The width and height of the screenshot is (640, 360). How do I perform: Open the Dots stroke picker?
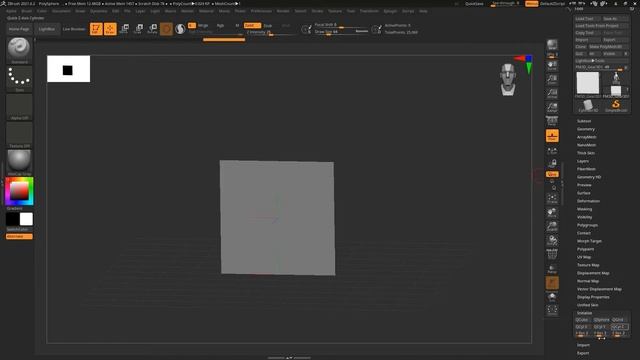[x=19, y=78]
